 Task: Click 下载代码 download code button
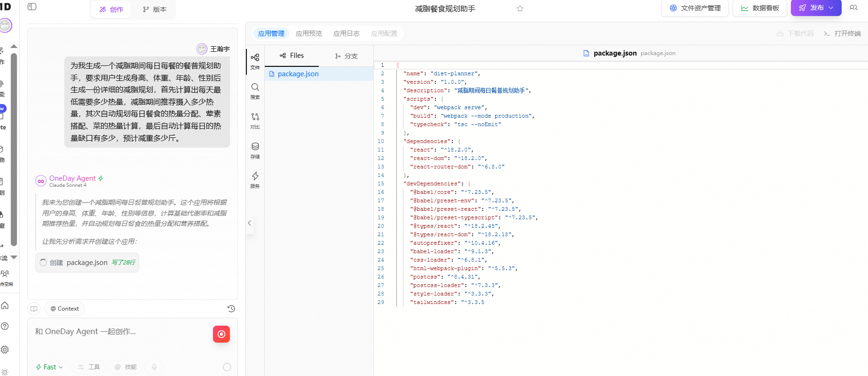(x=795, y=33)
